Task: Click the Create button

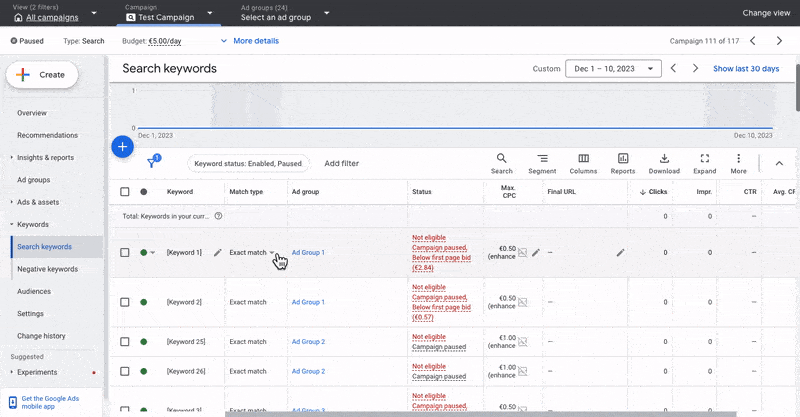Action: [41, 75]
